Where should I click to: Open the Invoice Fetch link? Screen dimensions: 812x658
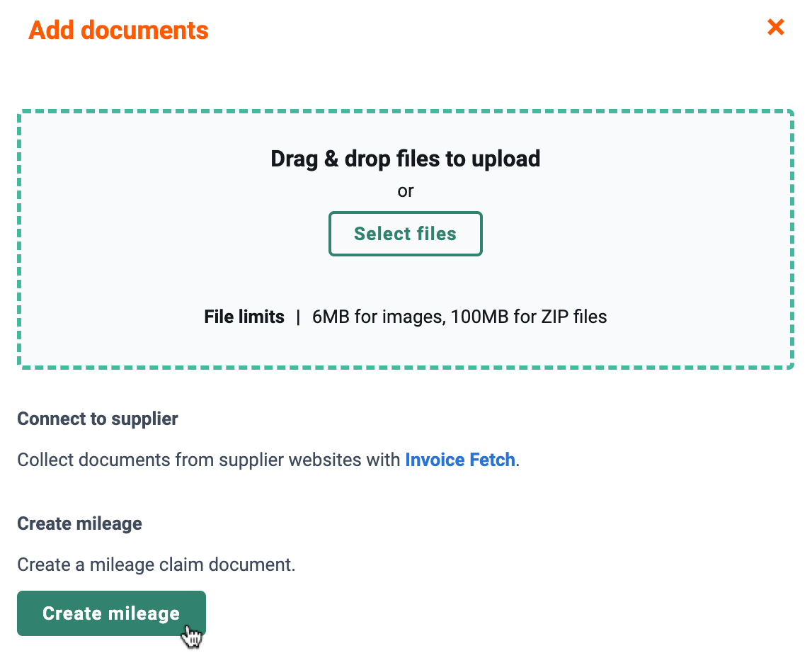click(460, 460)
